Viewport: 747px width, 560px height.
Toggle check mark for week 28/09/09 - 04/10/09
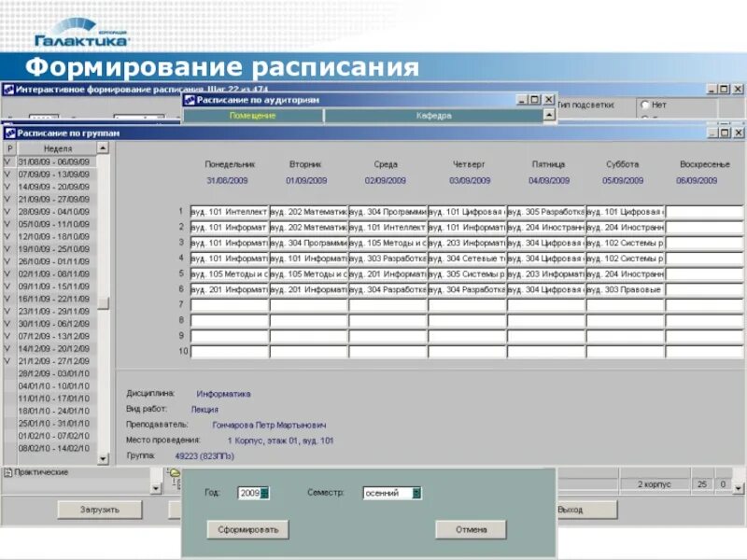[x=7, y=212]
